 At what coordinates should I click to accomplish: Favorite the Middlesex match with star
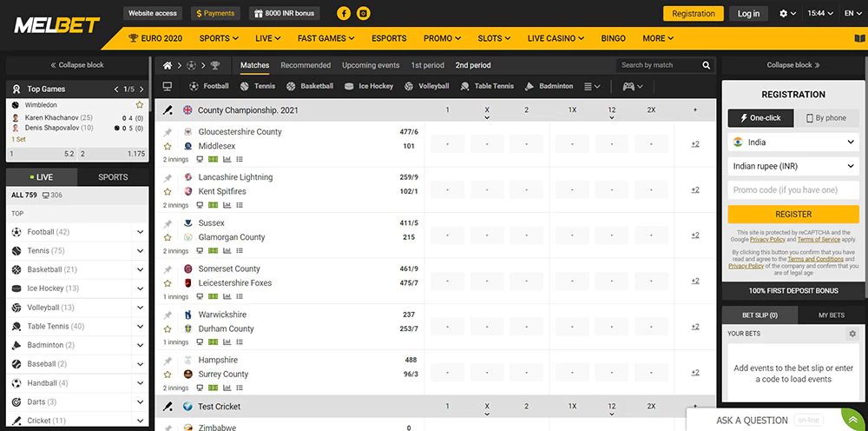[x=168, y=146]
